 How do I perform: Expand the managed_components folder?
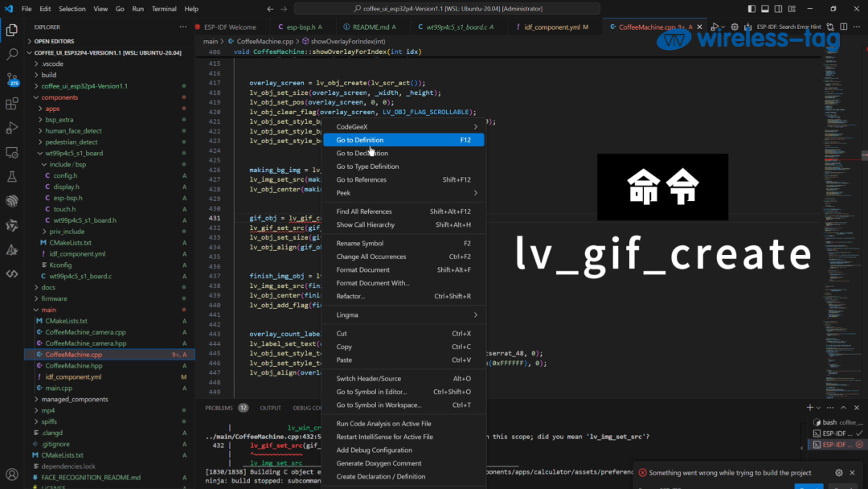point(74,399)
